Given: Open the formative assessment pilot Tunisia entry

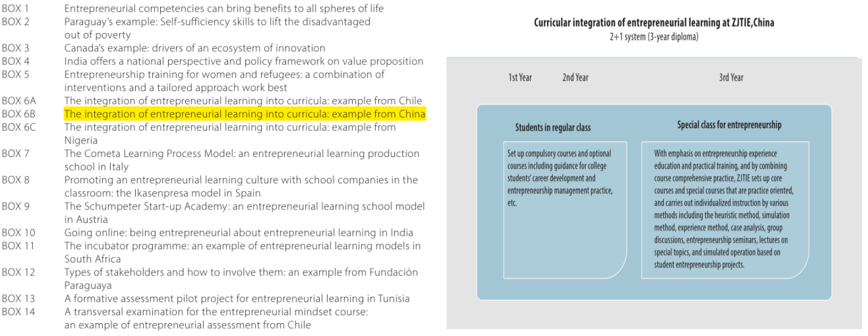Looking at the screenshot, I should point(237,299).
